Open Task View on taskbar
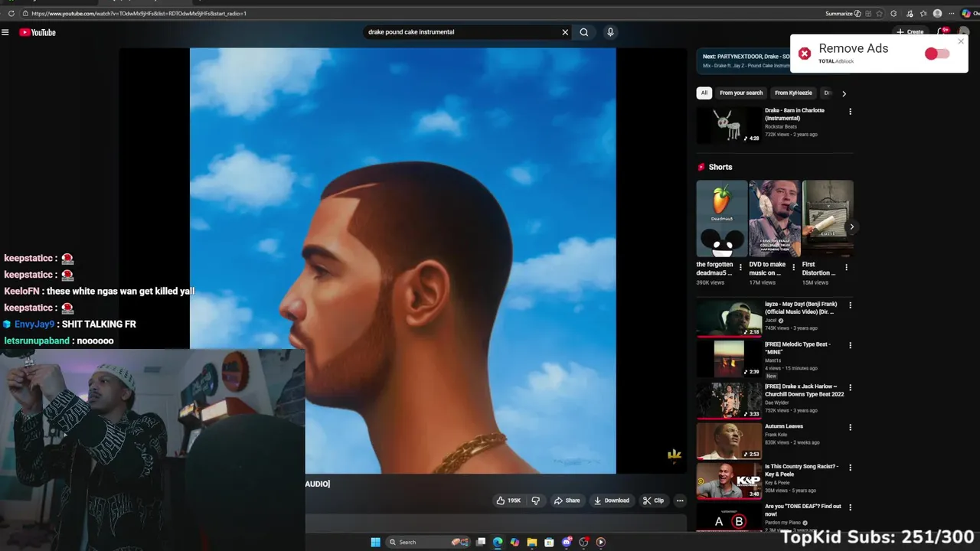Image resolution: width=980 pixels, height=551 pixels. click(x=481, y=542)
